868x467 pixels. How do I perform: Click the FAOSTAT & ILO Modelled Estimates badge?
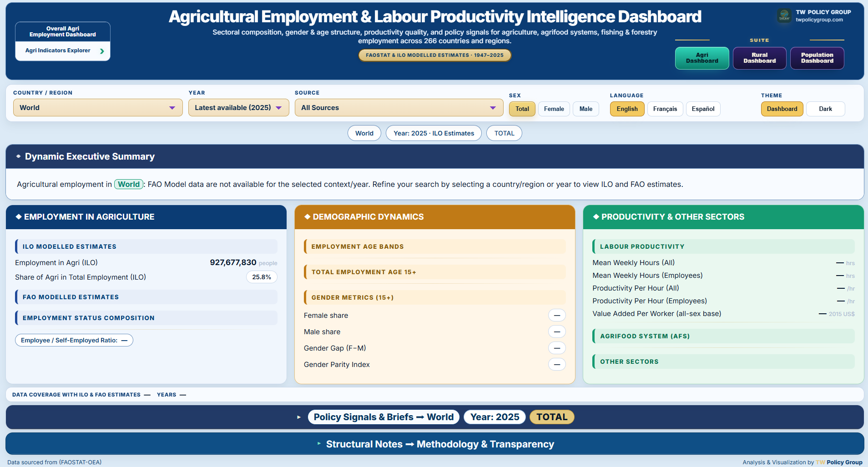click(435, 55)
